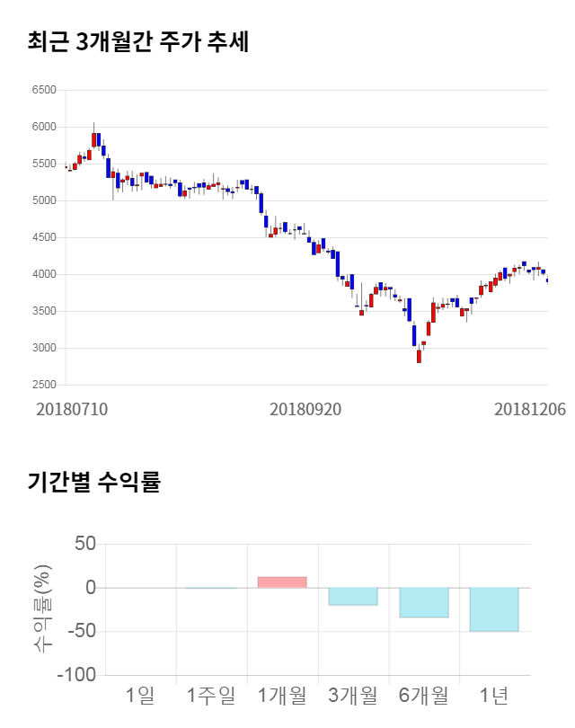Select the 1개월 period label
The height and width of the screenshot is (728, 575).
(282, 695)
